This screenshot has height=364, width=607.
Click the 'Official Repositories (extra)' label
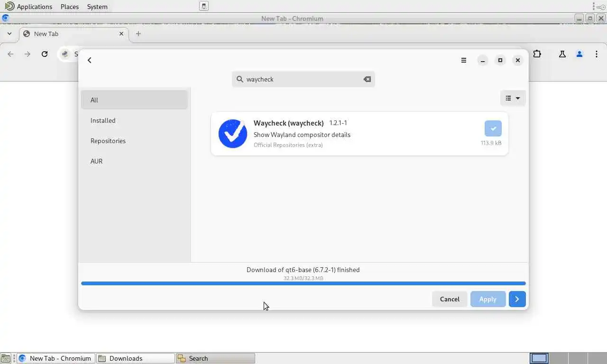pos(288,145)
